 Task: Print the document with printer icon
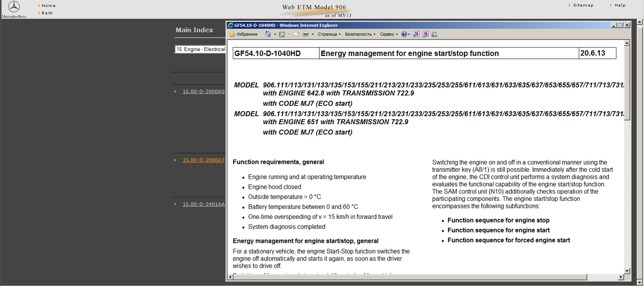tap(305, 34)
